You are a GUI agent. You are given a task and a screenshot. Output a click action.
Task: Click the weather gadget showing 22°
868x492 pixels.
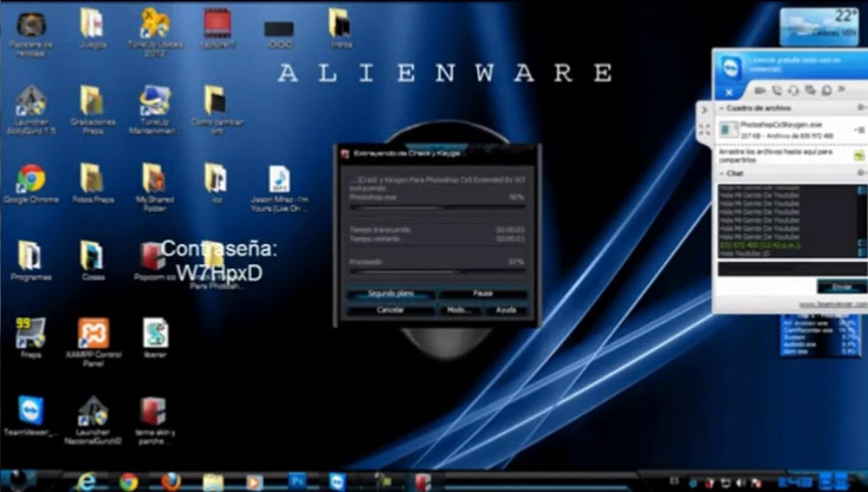819,27
